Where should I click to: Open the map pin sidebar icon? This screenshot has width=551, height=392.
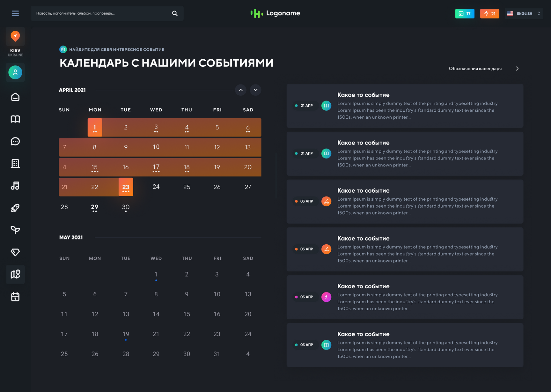pyautogui.click(x=15, y=274)
